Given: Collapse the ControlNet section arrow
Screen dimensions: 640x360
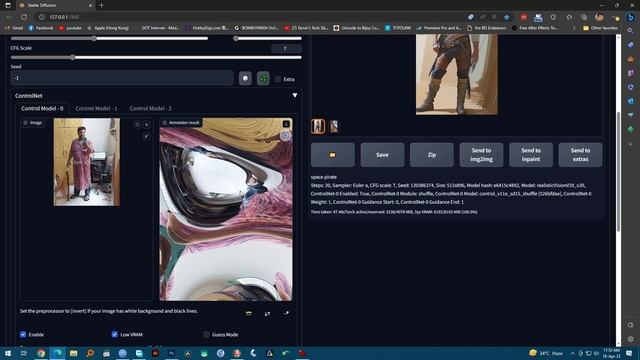Looking at the screenshot, I should click(x=295, y=96).
